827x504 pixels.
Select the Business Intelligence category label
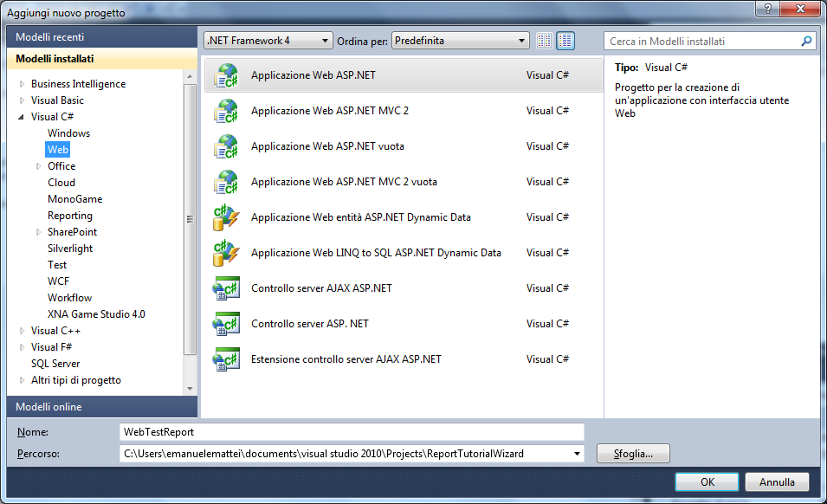pos(78,84)
